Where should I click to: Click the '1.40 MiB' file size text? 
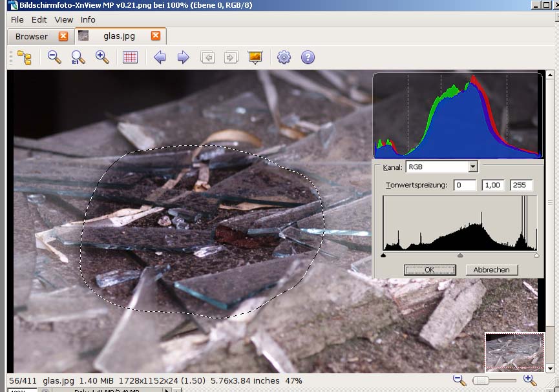point(96,380)
